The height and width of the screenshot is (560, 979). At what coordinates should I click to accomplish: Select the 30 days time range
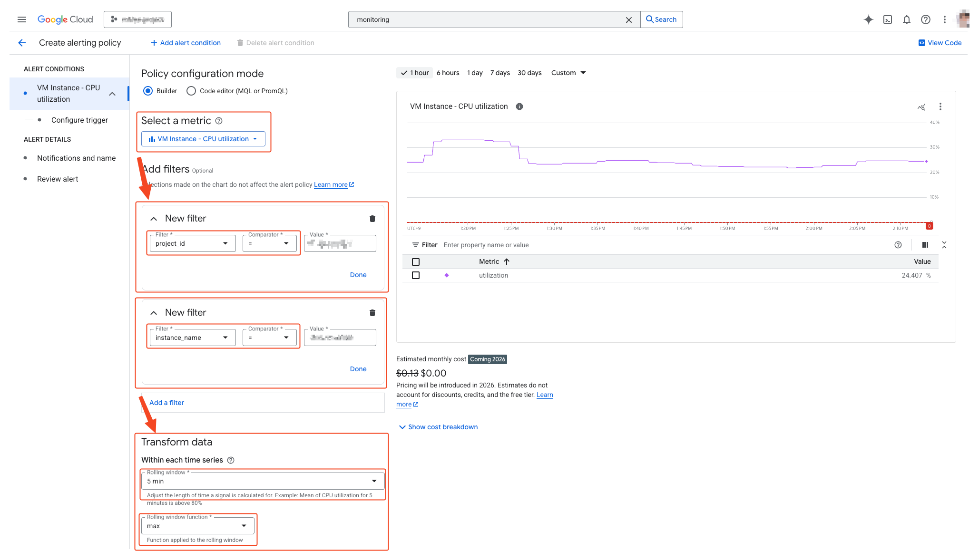tap(529, 73)
